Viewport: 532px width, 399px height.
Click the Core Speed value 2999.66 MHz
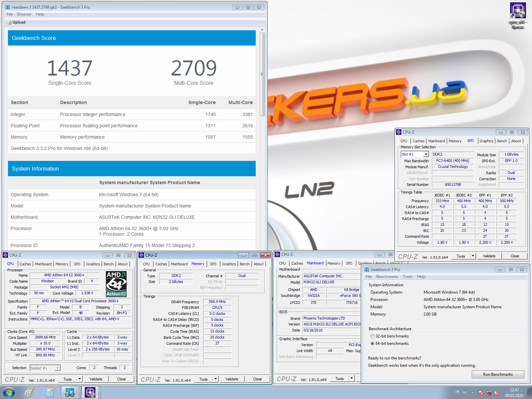(46, 337)
